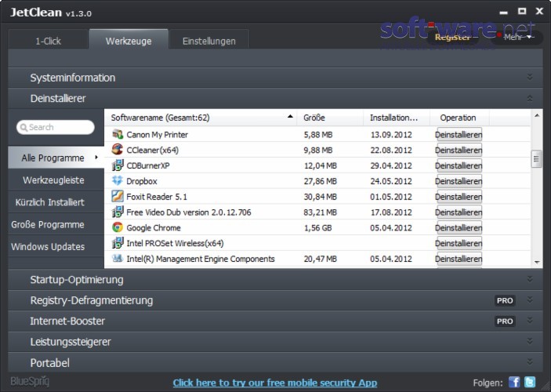Open the Einstellungen tab
The height and width of the screenshot is (392, 551).
209,41
